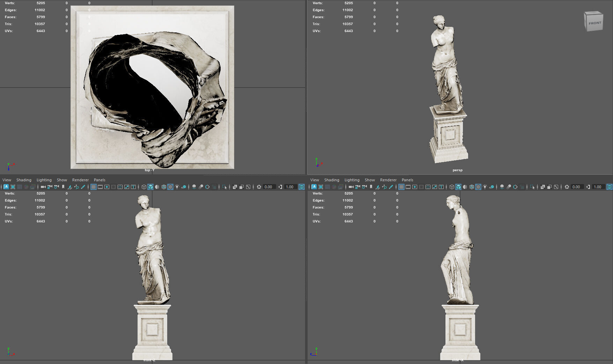Open Show menu in front viewport

[62, 180]
